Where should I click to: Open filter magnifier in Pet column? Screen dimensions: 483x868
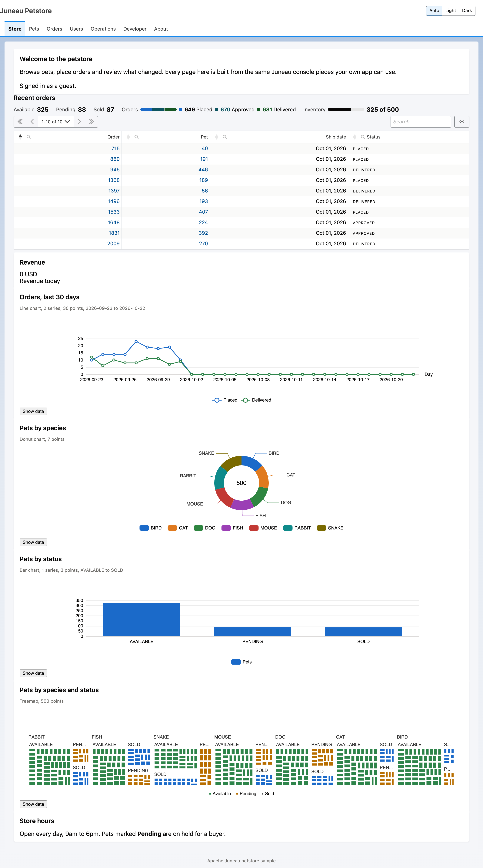click(x=136, y=137)
